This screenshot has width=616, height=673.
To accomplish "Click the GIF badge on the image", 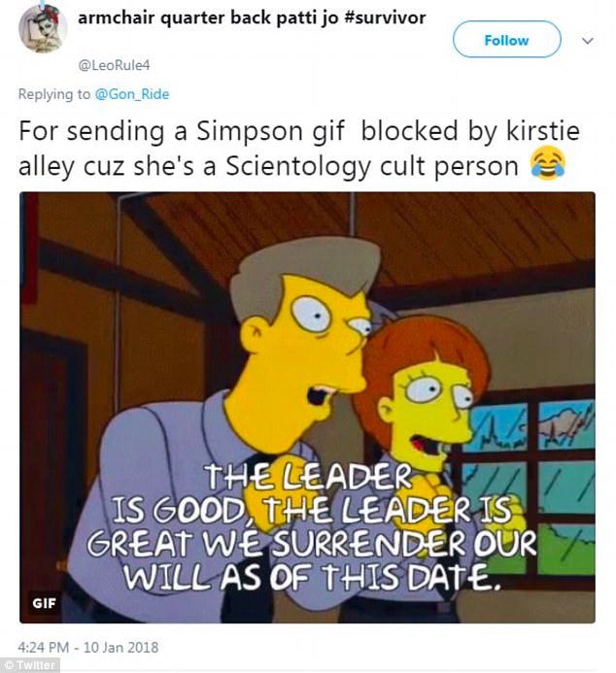I will (x=44, y=603).
